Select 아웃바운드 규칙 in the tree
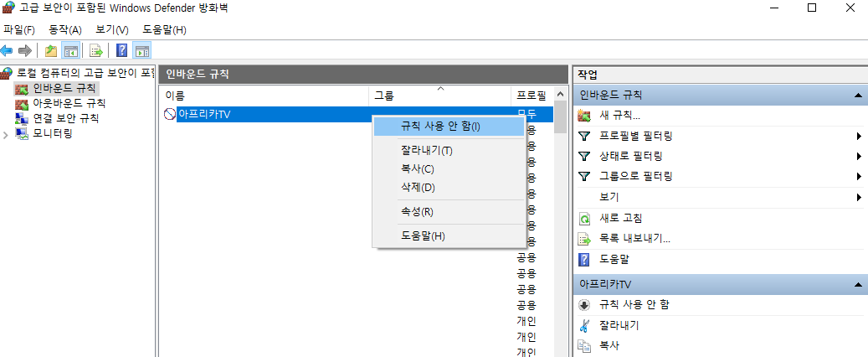The image size is (868, 357). coord(69,103)
